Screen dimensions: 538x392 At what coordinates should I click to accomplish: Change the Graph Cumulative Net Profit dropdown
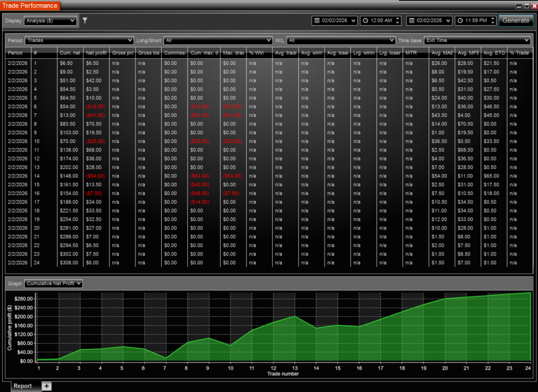(x=54, y=283)
